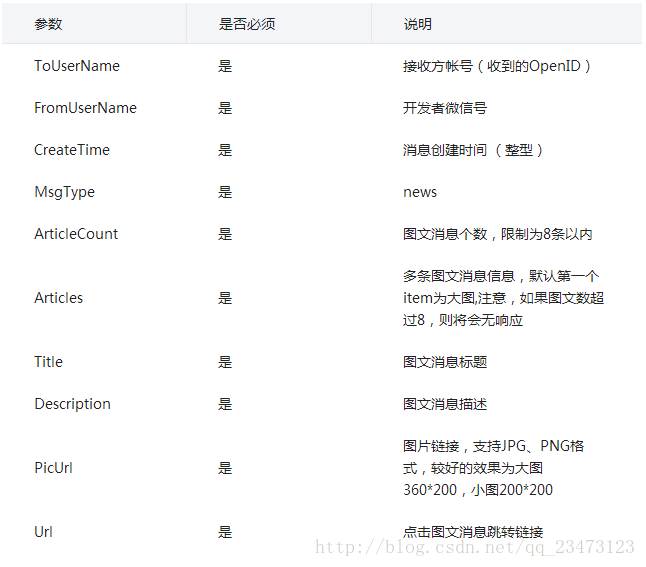646x567 pixels.
Task: Click the 参数 column header
Action: point(48,24)
